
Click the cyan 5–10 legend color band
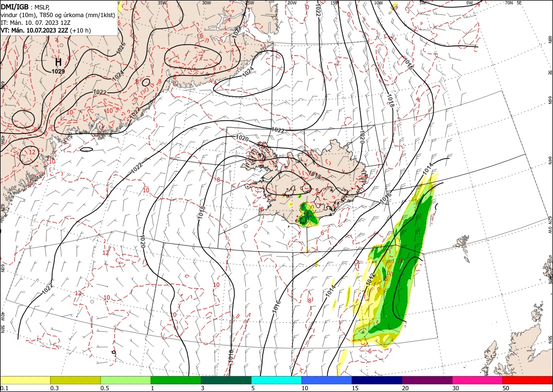pyautogui.click(x=276, y=380)
